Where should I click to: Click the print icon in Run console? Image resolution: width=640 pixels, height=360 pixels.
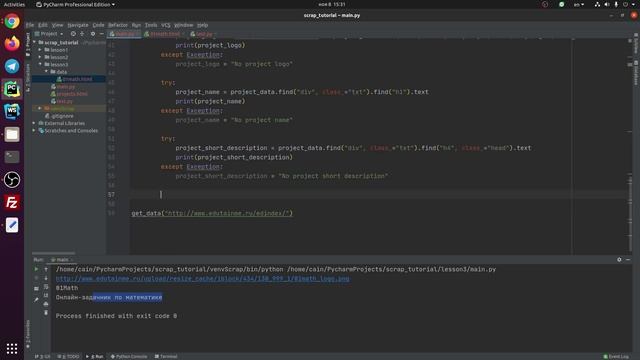point(46,304)
